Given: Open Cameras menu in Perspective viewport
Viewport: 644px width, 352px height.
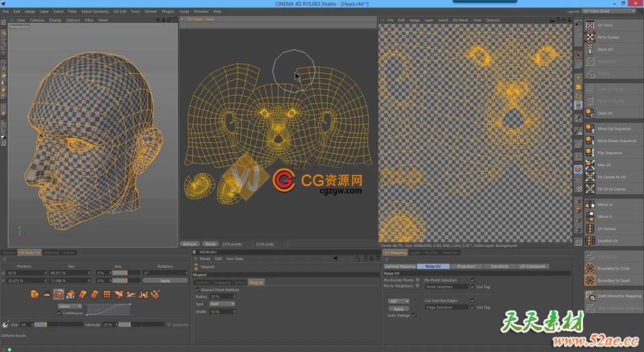Looking at the screenshot, I should [37, 20].
